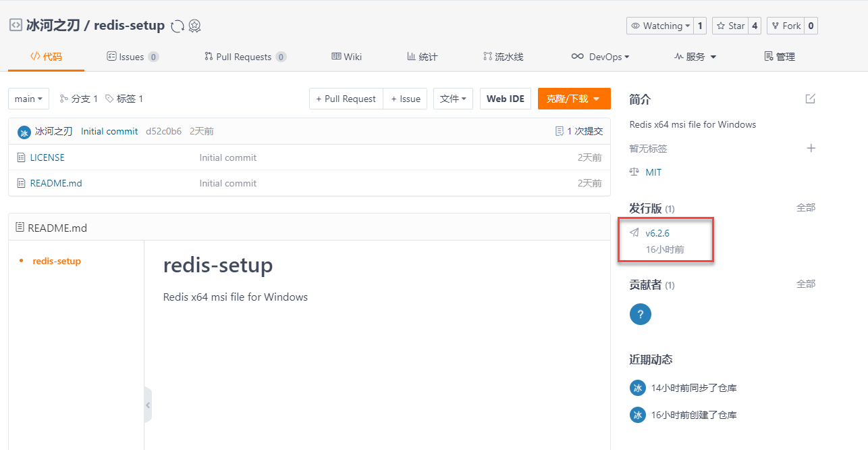Expand the 克隆/下载 dropdown button
Viewport: 868px width, 450px height.
tap(574, 99)
